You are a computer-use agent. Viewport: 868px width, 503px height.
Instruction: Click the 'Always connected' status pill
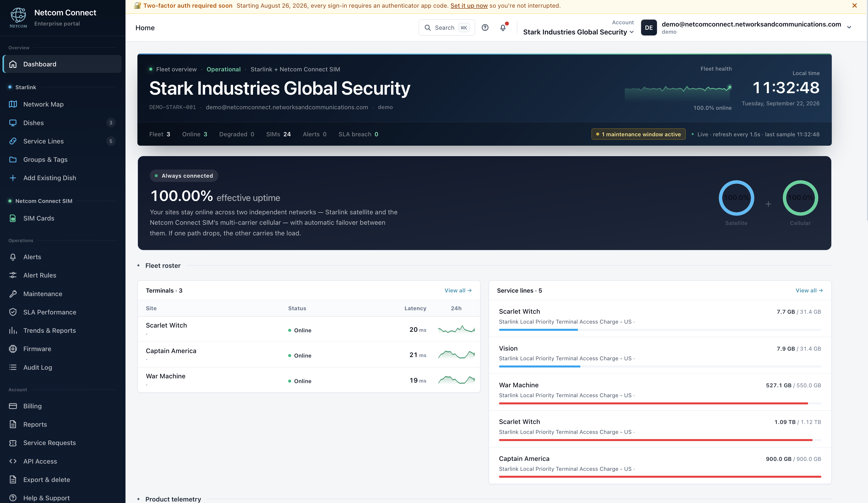pyautogui.click(x=184, y=176)
